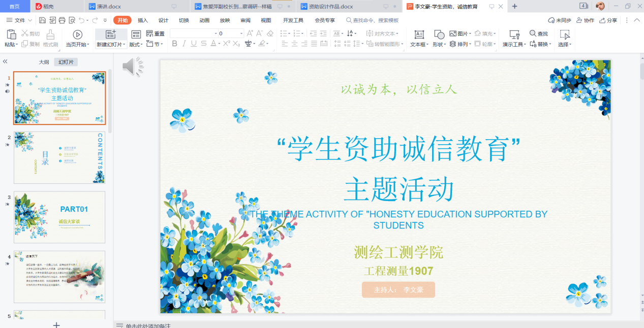The width and height of the screenshot is (644, 328).
Task: Click the 协作 collaborate button
Action: pos(586,20)
